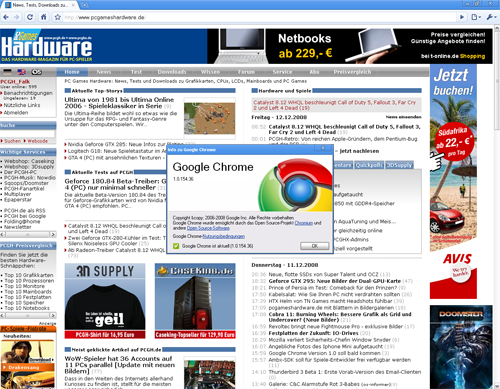Click the OS icon next to the flags
This screenshot has height=389, width=500.
pos(36,72)
